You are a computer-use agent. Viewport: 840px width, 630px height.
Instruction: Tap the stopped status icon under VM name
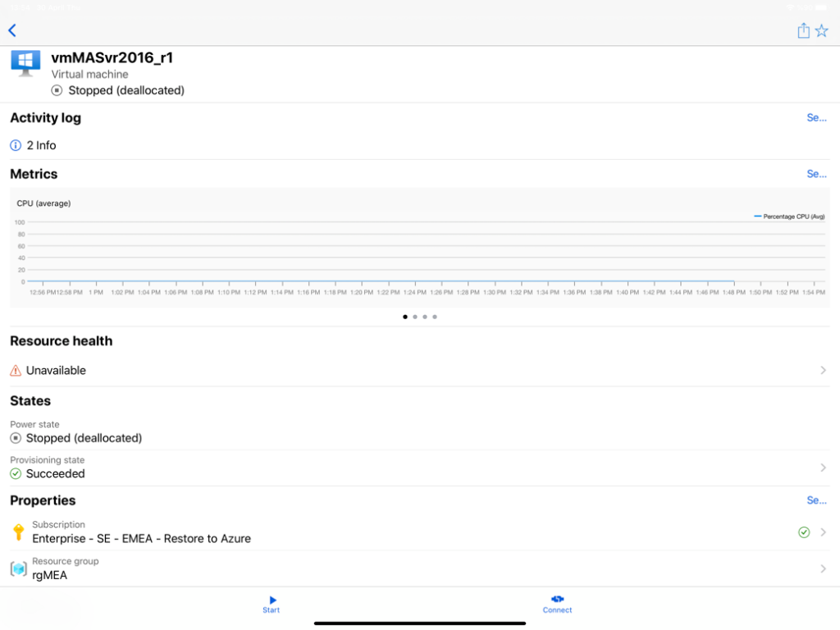click(57, 90)
